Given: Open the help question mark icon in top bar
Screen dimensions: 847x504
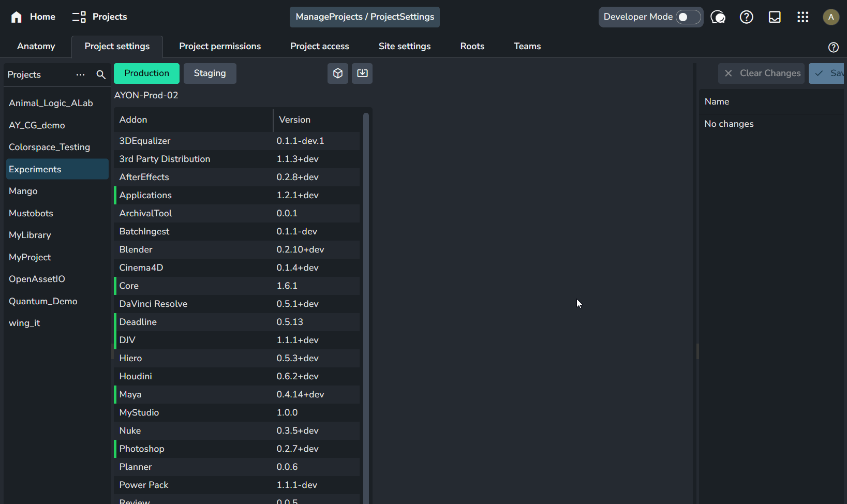Looking at the screenshot, I should [x=746, y=17].
